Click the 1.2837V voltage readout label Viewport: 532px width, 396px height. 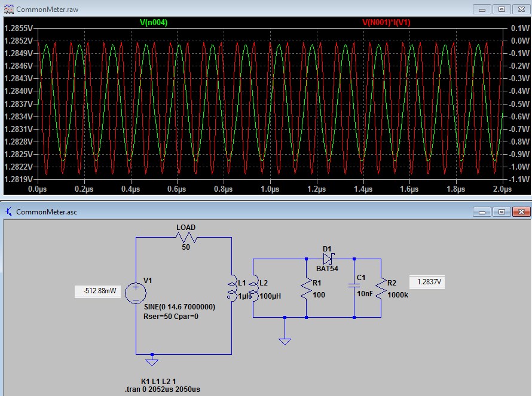pyautogui.click(x=426, y=282)
